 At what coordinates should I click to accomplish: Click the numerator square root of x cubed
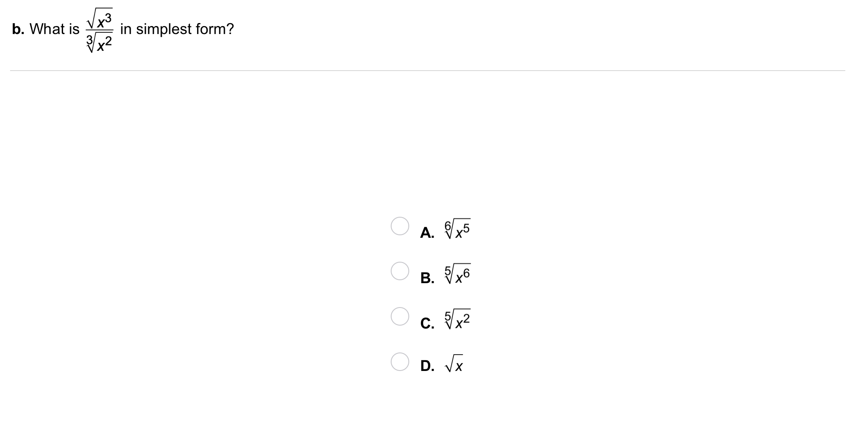(x=100, y=18)
